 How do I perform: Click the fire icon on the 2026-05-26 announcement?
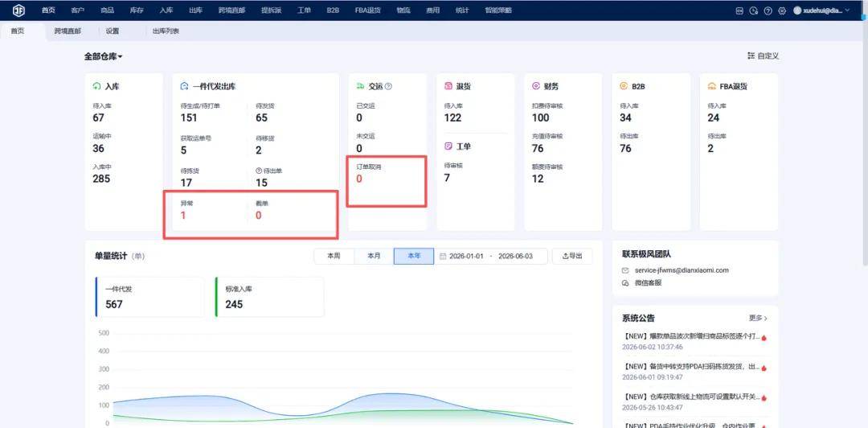(764, 398)
